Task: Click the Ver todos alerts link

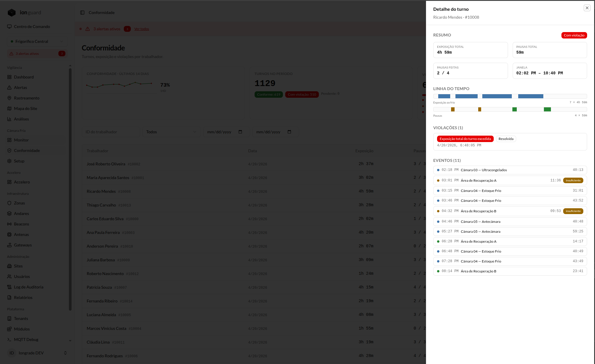Action: coord(142,29)
